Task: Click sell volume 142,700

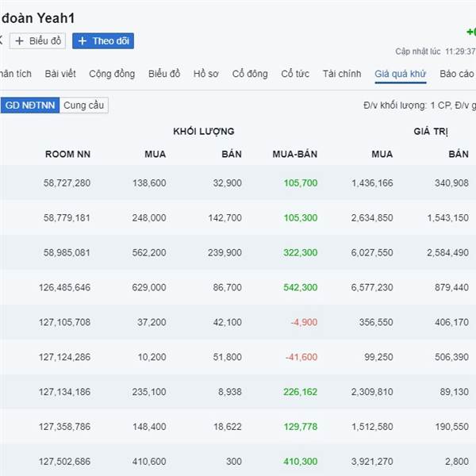Action: pyautogui.click(x=225, y=217)
